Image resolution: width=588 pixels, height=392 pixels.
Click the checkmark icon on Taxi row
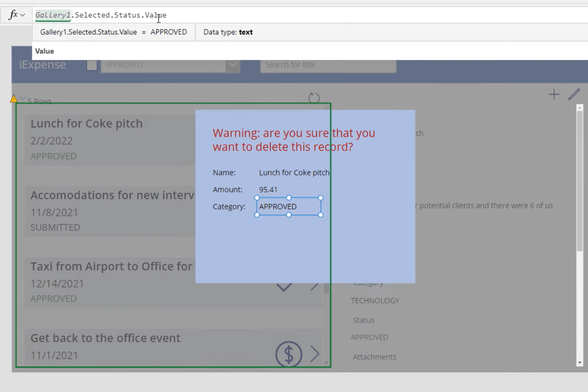tap(284, 287)
